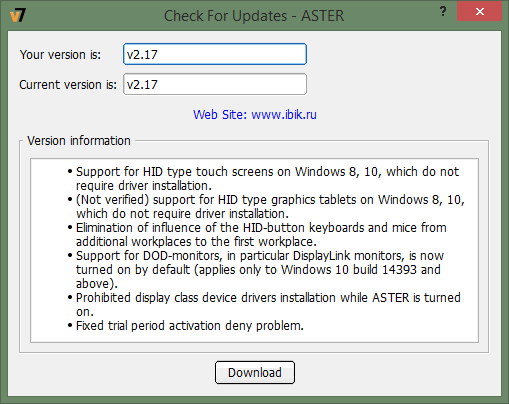Click the ASTER v7 logo icon
The height and width of the screenshot is (404, 509).
pyautogui.click(x=18, y=16)
